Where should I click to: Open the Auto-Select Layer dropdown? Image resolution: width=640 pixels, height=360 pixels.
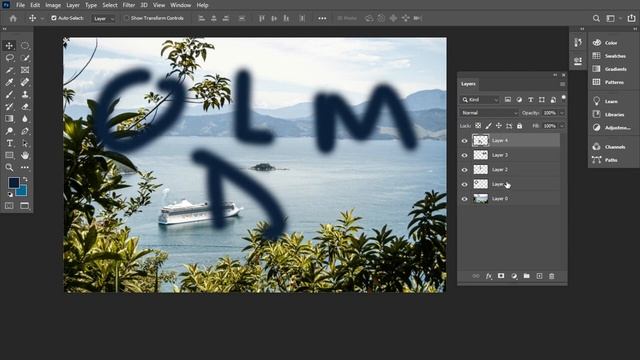pyautogui.click(x=103, y=18)
